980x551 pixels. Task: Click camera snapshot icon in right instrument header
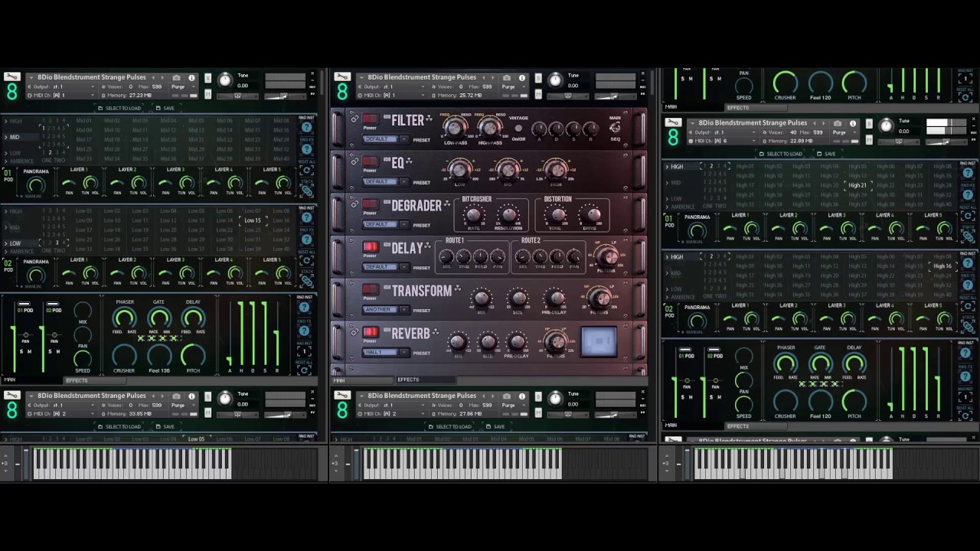point(838,123)
